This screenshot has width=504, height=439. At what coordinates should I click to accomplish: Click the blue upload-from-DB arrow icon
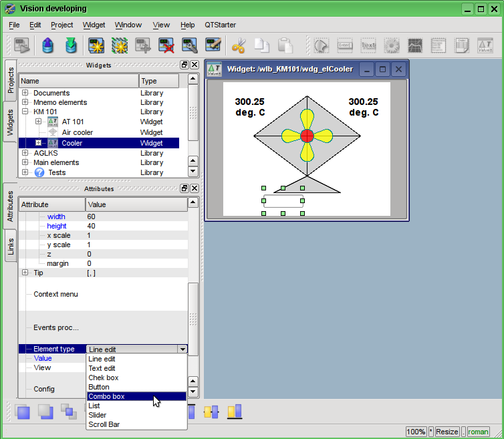click(47, 46)
